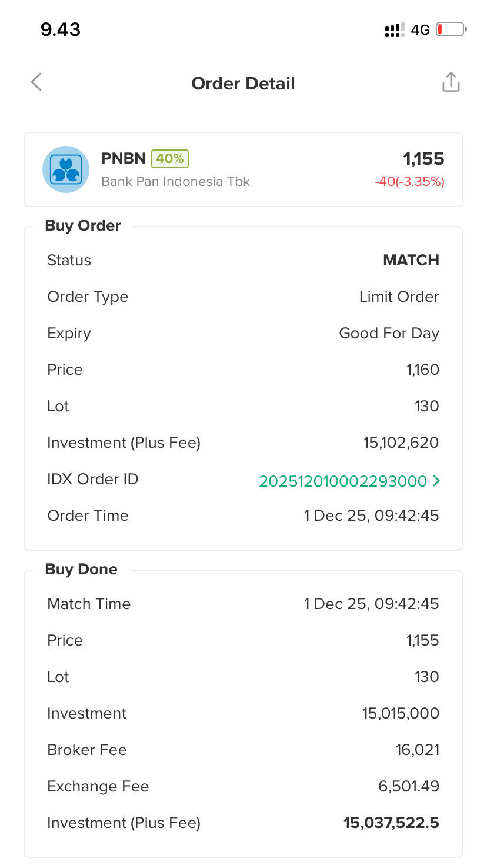
Task: Select the Buy Order section heading
Action: click(83, 226)
